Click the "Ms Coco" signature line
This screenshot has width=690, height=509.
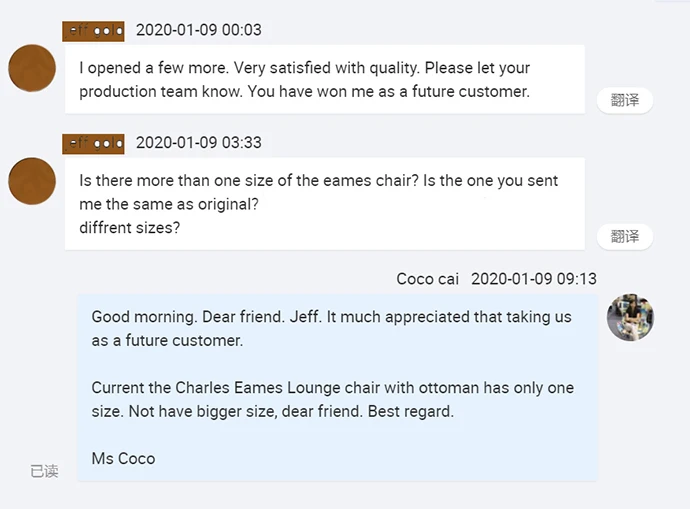click(123, 459)
